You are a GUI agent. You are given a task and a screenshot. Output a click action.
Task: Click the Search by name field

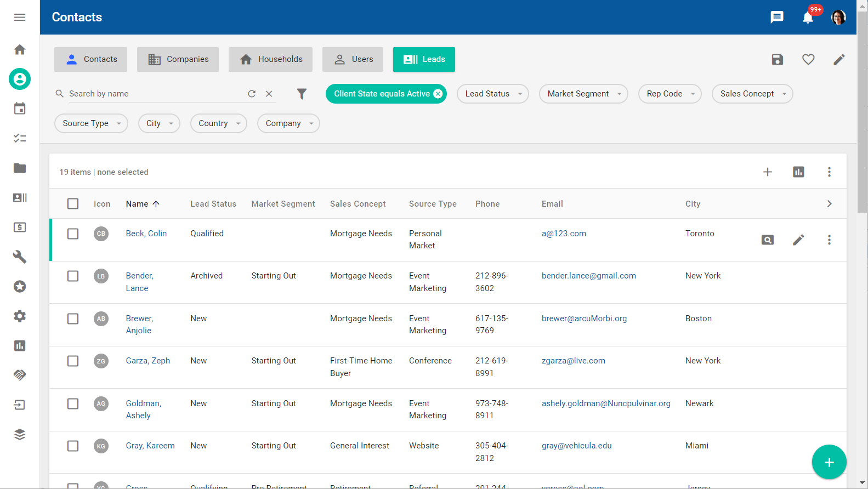point(154,94)
